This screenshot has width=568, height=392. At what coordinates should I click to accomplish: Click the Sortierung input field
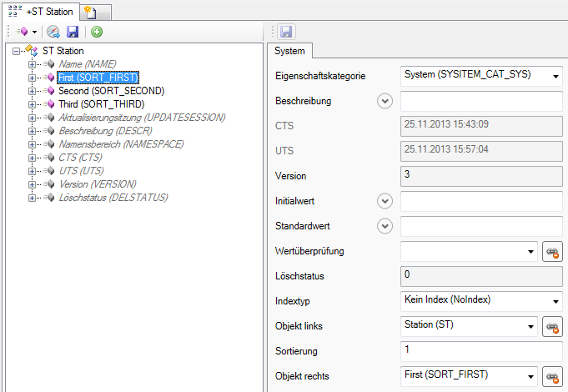click(x=481, y=351)
